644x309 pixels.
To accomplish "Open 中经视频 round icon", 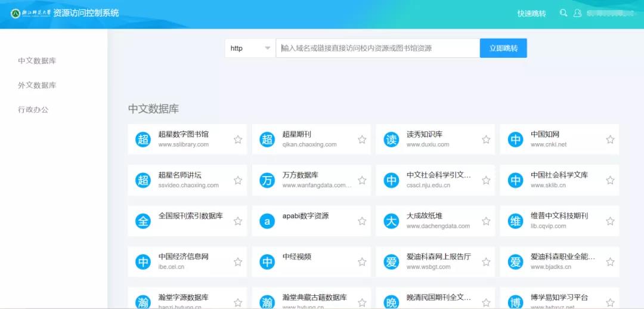I will tap(267, 262).
